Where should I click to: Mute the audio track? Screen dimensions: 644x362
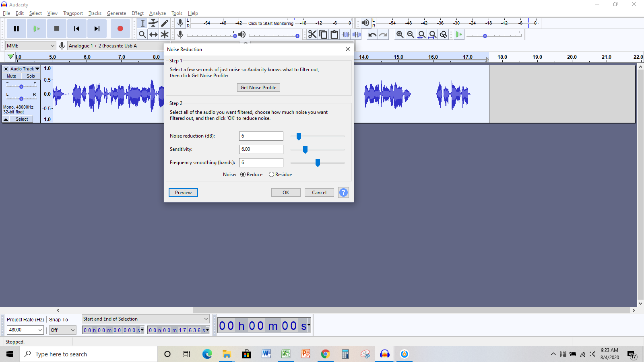point(12,76)
